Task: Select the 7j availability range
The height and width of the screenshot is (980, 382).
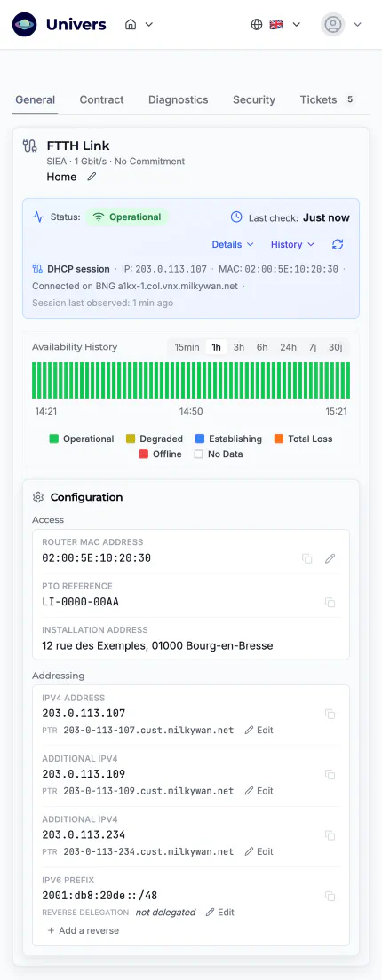Action: coord(313,347)
